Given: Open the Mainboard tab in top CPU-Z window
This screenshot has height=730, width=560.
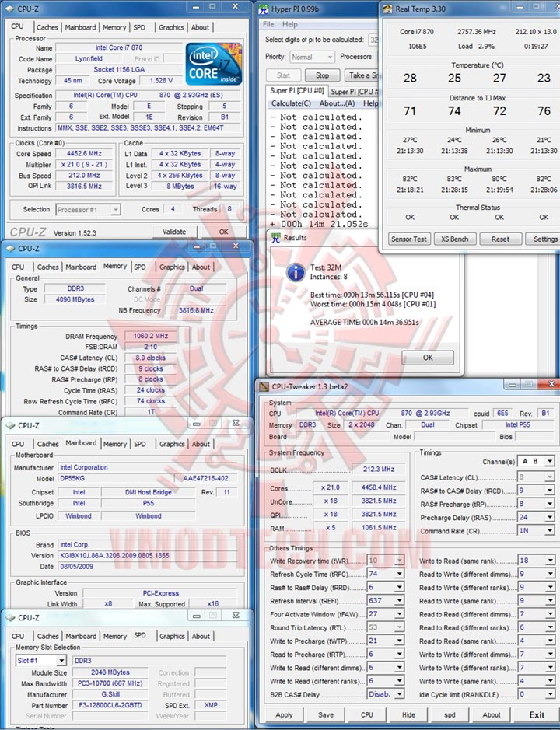Looking at the screenshot, I should [x=80, y=27].
